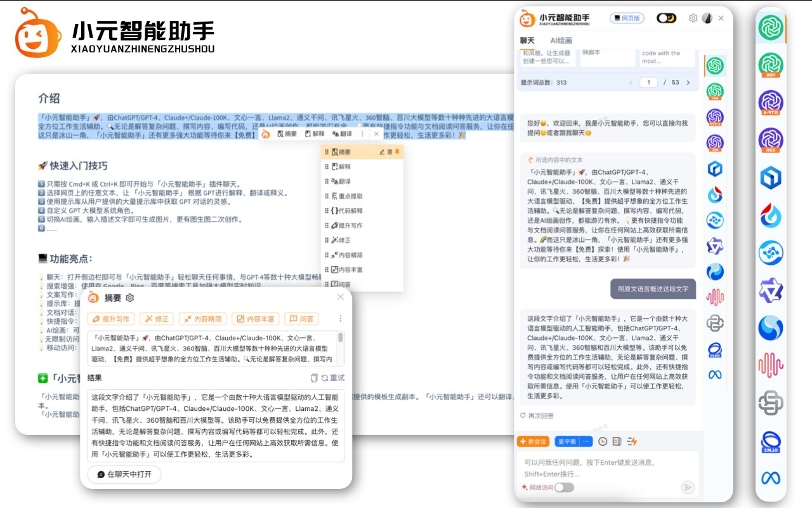Screen dimensions: 812x508
Task: Go to the previous prompt page arrow
Action: (631, 83)
